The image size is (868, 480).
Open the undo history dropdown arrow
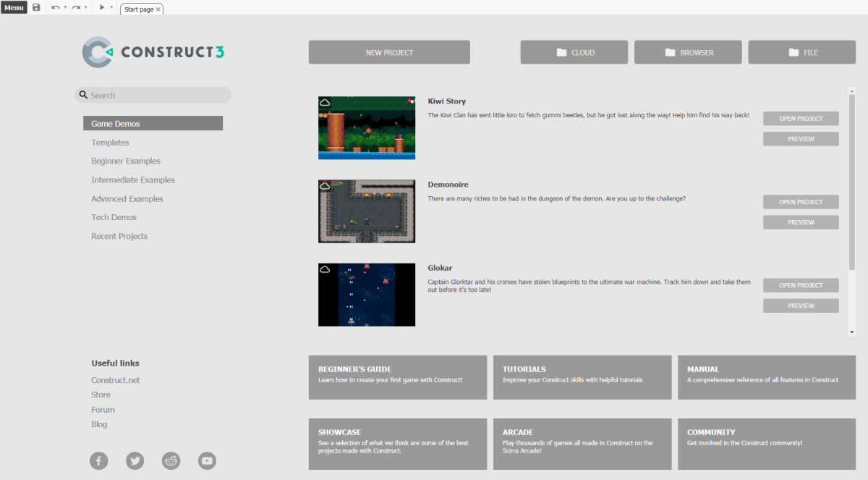click(65, 7)
